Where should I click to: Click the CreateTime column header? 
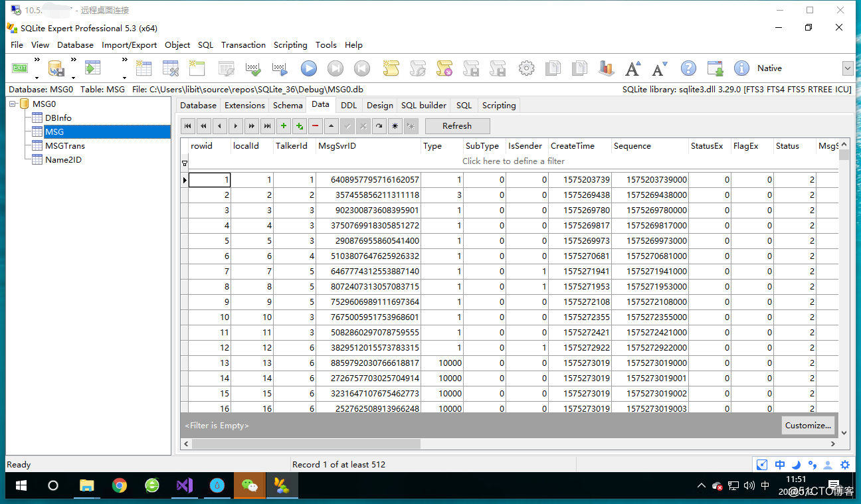[x=579, y=146]
